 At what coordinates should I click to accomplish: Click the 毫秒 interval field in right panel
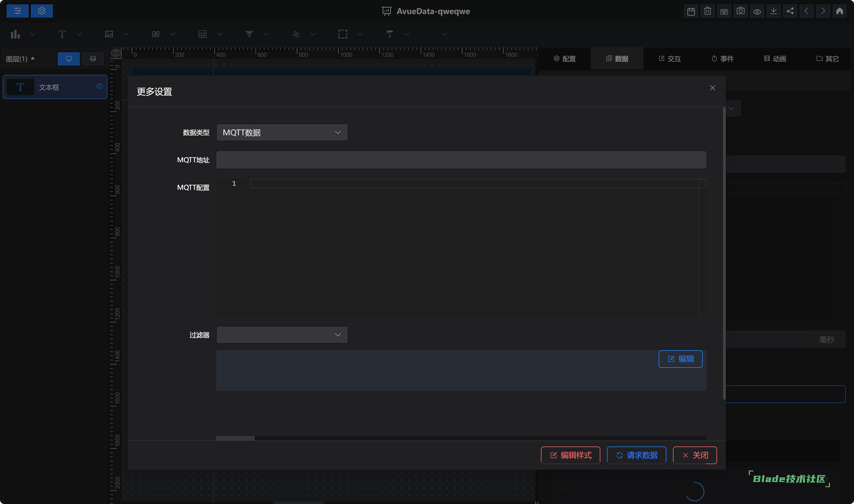(785, 339)
